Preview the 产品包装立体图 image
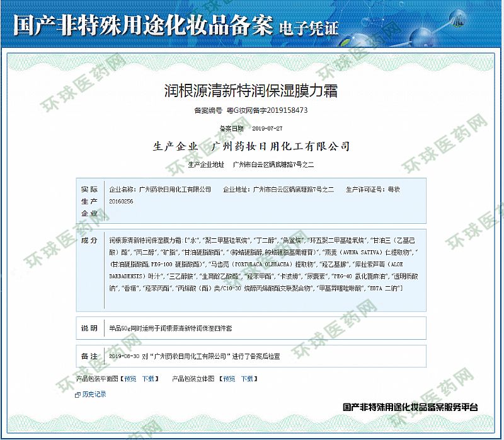Viewport: 504px width, 440px height. [228, 379]
